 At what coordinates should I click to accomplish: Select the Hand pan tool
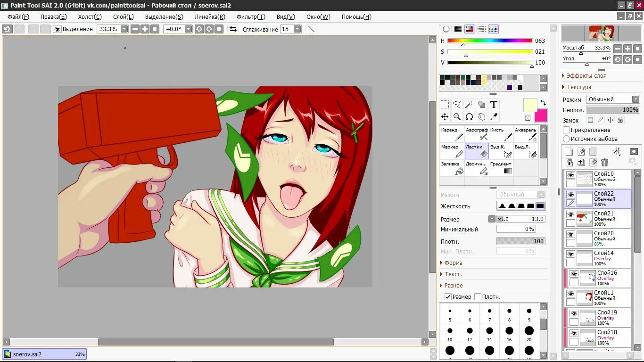481,117
